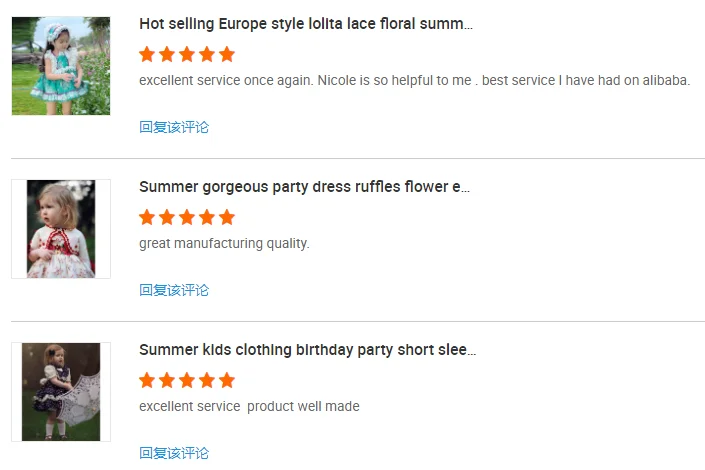The image size is (705, 470).
Task: Click the first star of the Hot selling lolita rating
Action: point(147,54)
